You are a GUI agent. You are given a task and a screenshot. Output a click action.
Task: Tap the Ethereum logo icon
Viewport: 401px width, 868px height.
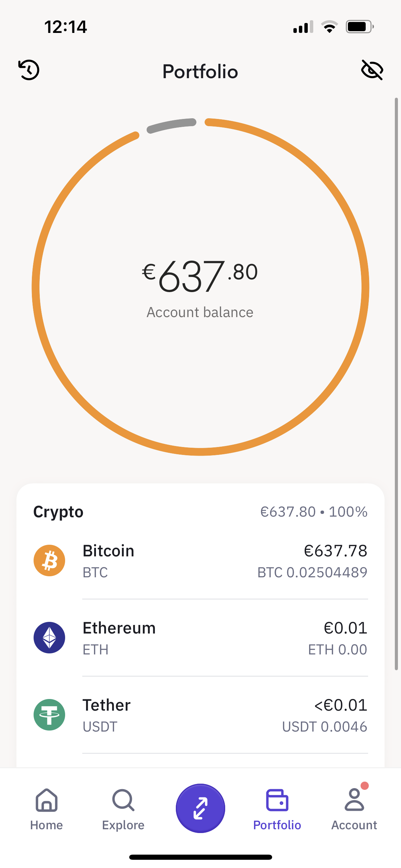click(x=49, y=638)
